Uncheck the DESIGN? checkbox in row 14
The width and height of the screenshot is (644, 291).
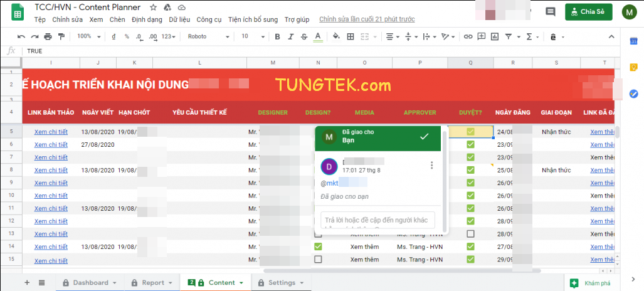(x=318, y=246)
